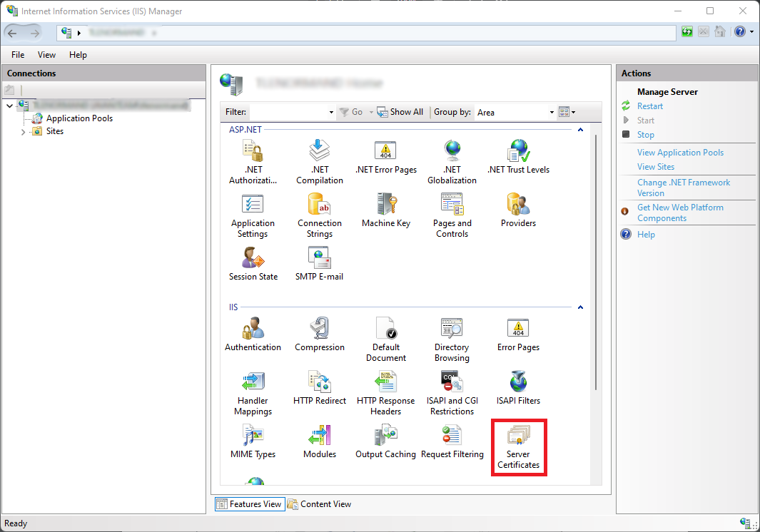Viewport: 760px width, 532px height.
Task: Open the view mode dropdown button
Action: click(x=567, y=112)
